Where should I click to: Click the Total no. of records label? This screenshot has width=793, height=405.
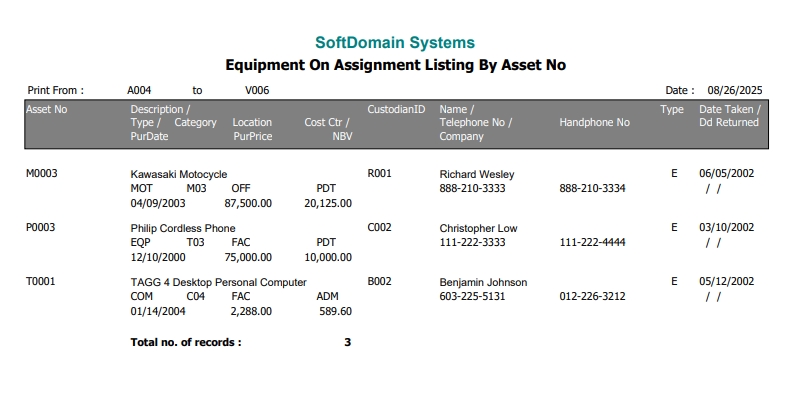point(186,342)
